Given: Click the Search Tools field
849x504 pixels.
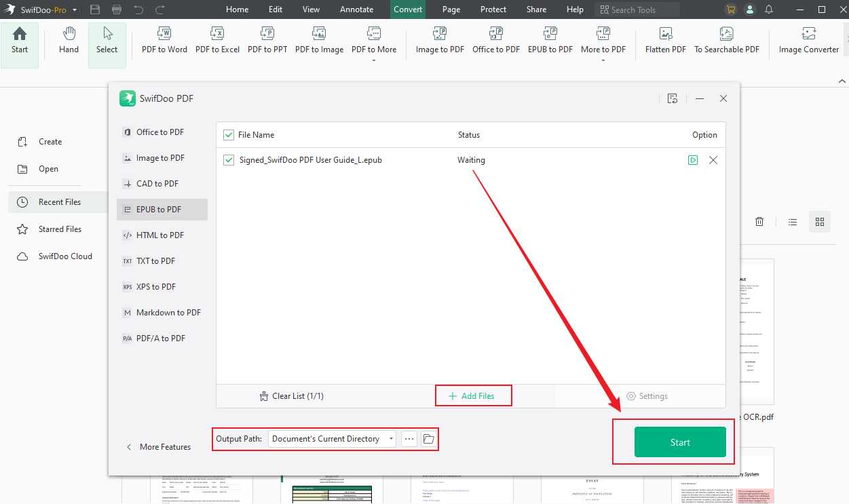Looking at the screenshot, I should pos(637,9).
